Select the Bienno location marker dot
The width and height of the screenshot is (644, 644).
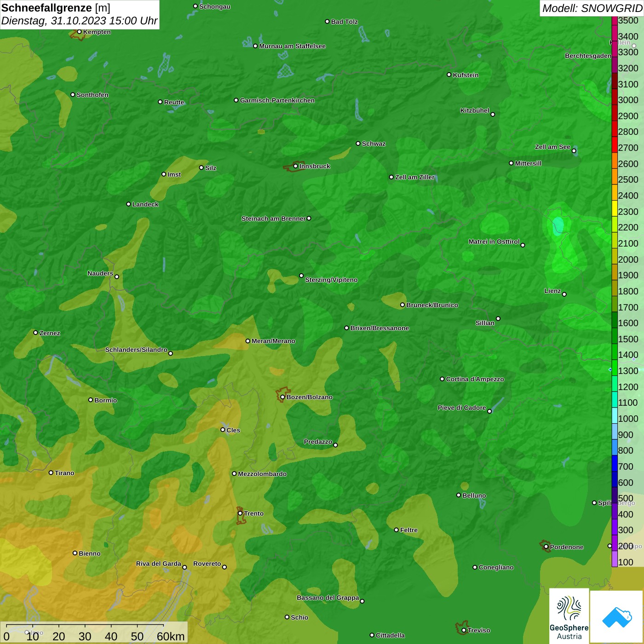coord(75,553)
